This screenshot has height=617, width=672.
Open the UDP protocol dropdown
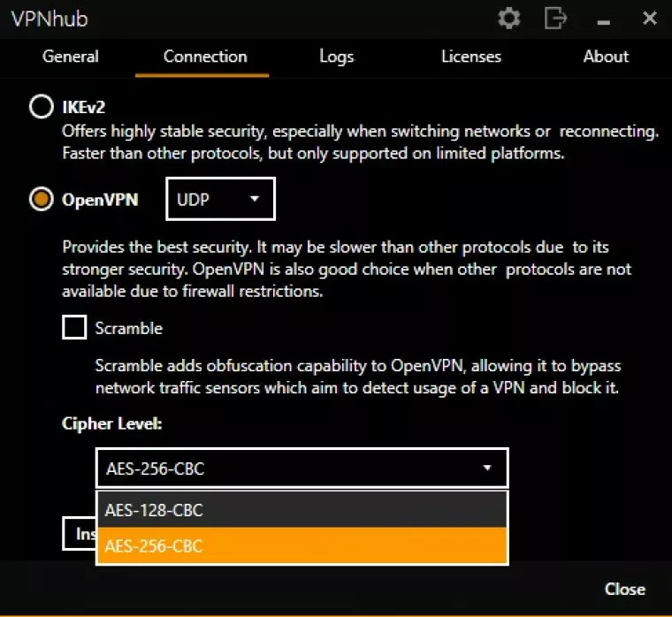[x=220, y=199]
